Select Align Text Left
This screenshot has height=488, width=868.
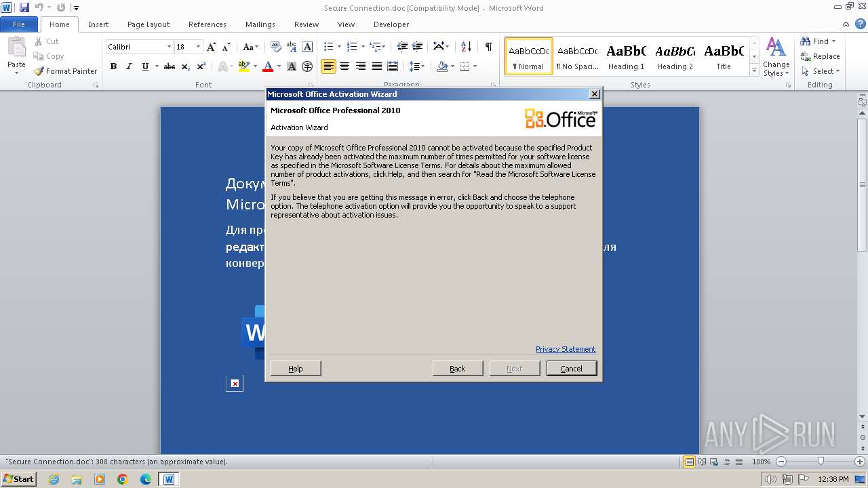click(x=329, y=66)
